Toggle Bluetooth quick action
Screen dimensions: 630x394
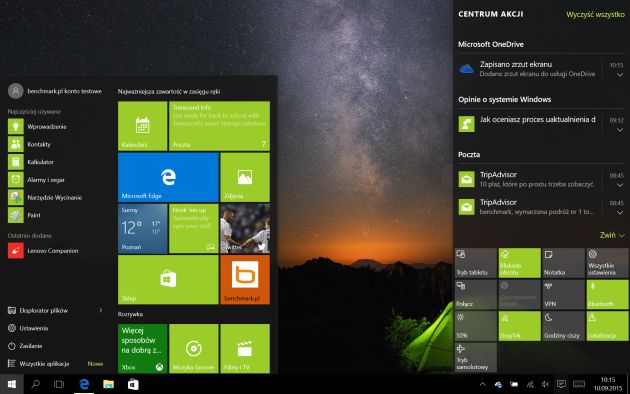coord(607,294)
